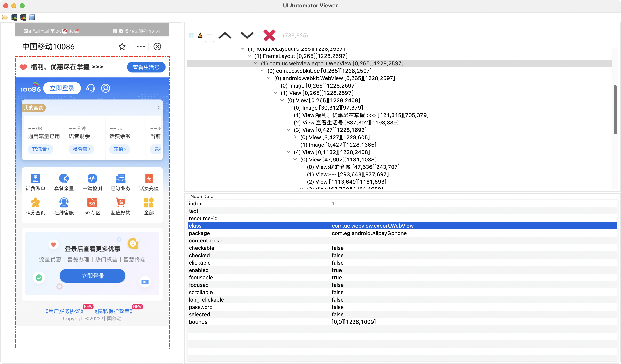This screenshot has height=364, width=621.
Task: Click the open folder icon in toolbar
Action: coord(5,17)
